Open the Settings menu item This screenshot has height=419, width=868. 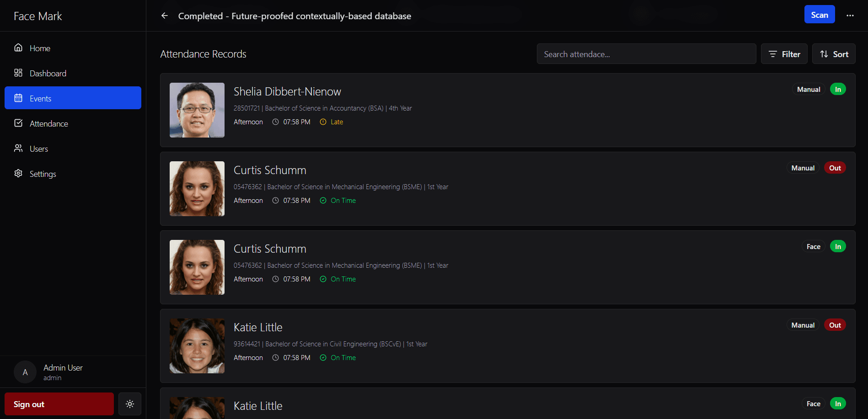click(x=43, y=174)
